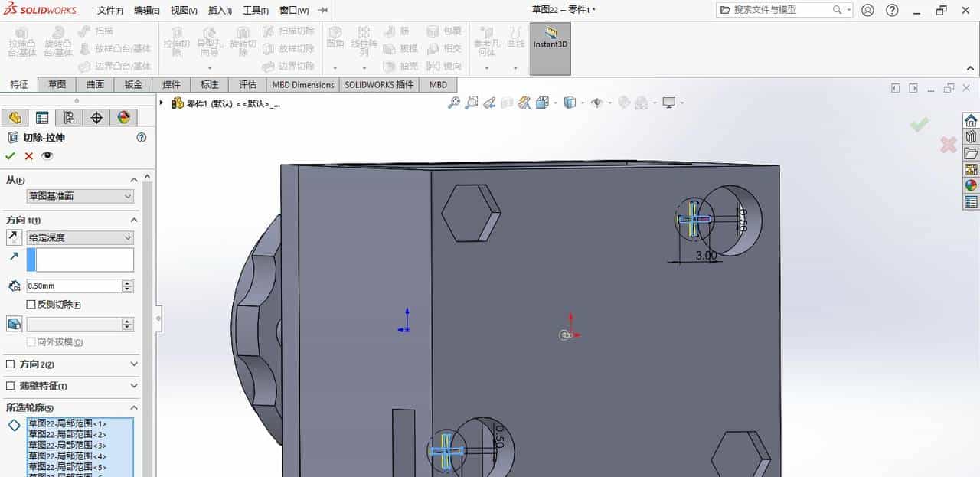Switch to the 钣金 CommandManager tab
This screenshot has width=980, height=477.
132,84
